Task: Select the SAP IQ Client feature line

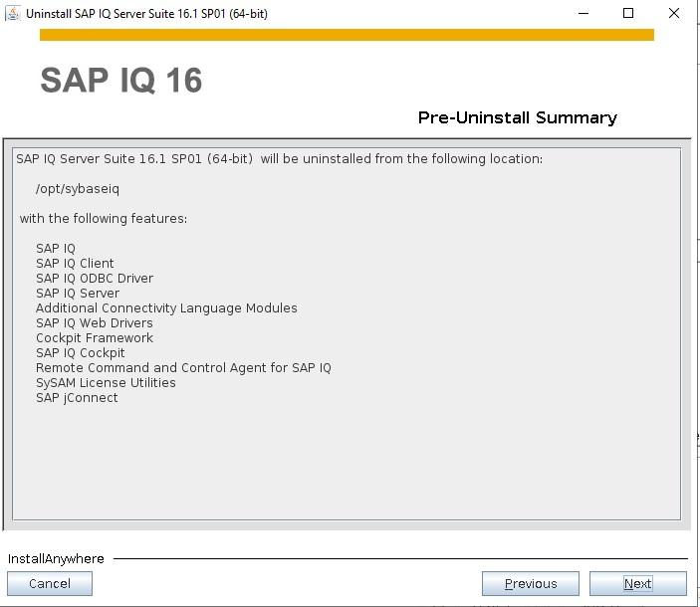Action: 75,263
